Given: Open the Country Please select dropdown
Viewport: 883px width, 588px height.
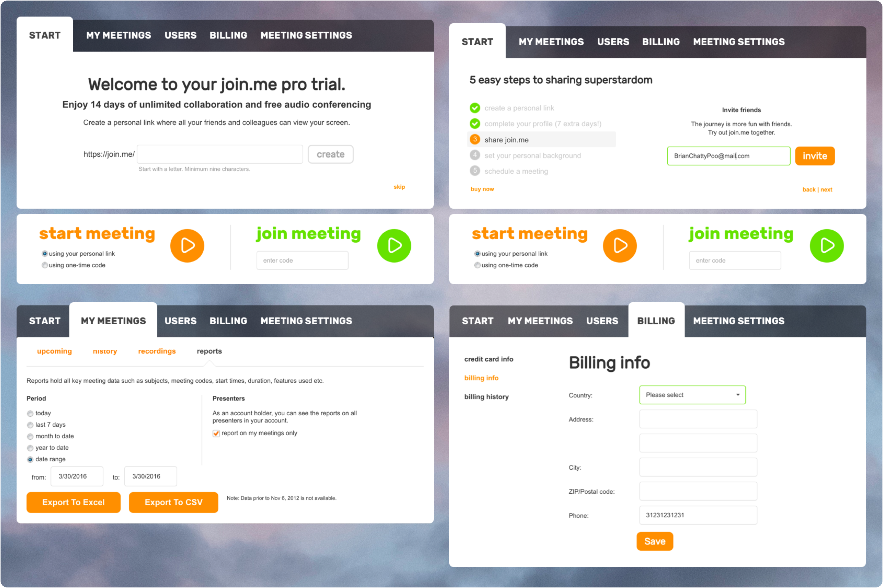Looking at the screenshot, I should click(692, 395).
